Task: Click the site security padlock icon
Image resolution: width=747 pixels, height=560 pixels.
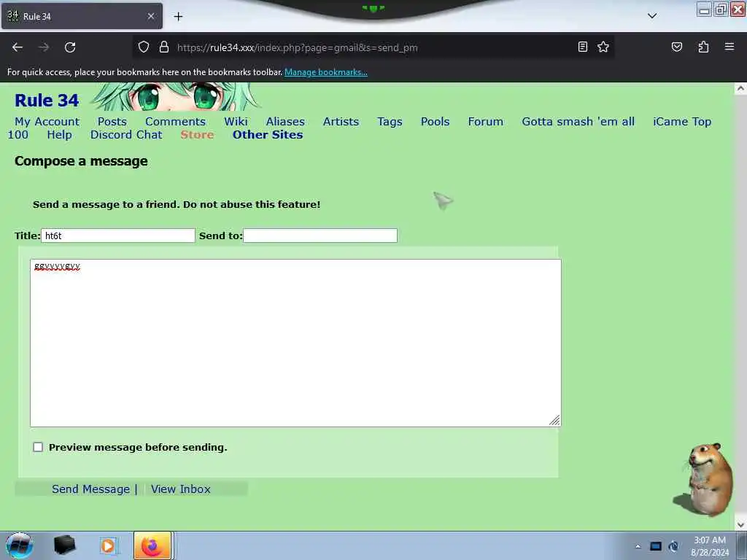Action: (164, 47)
